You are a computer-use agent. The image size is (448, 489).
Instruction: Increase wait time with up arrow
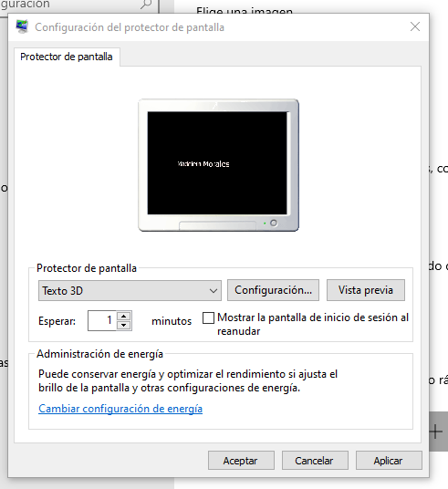coord(124,317)
